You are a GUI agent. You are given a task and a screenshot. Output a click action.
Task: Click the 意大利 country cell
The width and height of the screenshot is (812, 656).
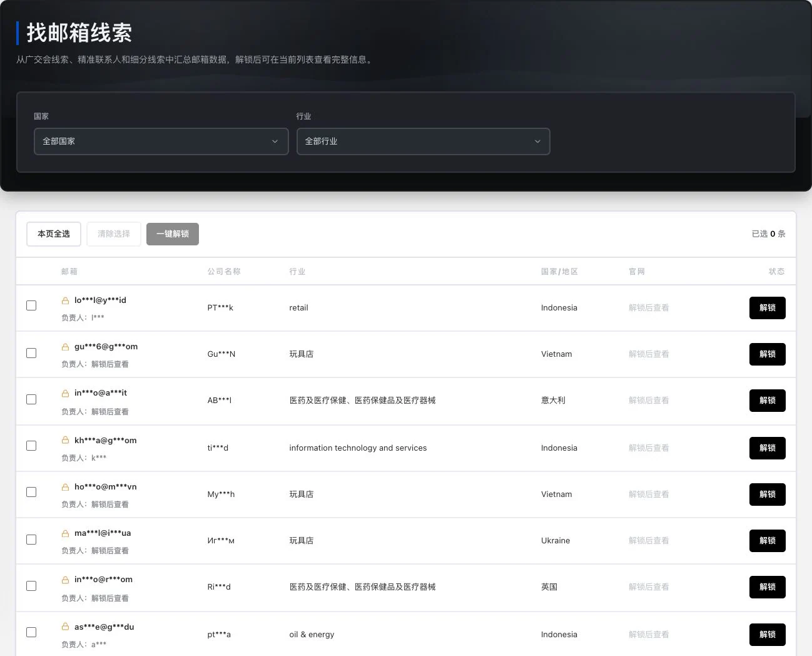point(553,401)
